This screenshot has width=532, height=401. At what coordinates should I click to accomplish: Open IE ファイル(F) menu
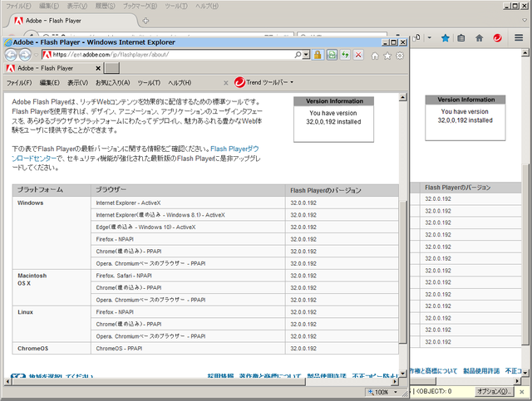pyautogui.click(x=19, y=83)
